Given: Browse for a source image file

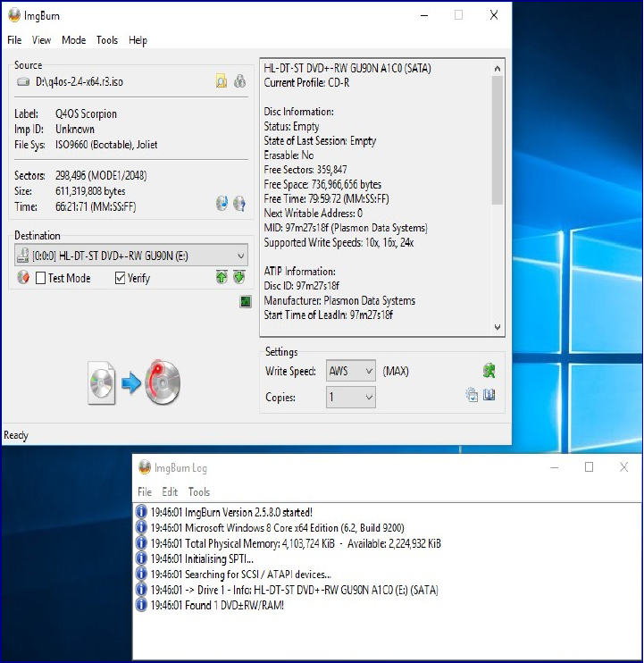Looking at the screenshot, I should coord(222,80).
